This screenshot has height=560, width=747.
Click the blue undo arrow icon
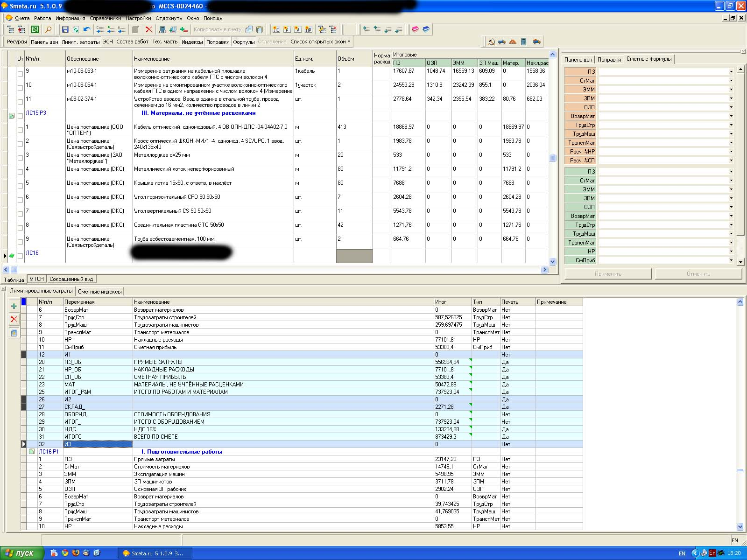tap(87, 29)
